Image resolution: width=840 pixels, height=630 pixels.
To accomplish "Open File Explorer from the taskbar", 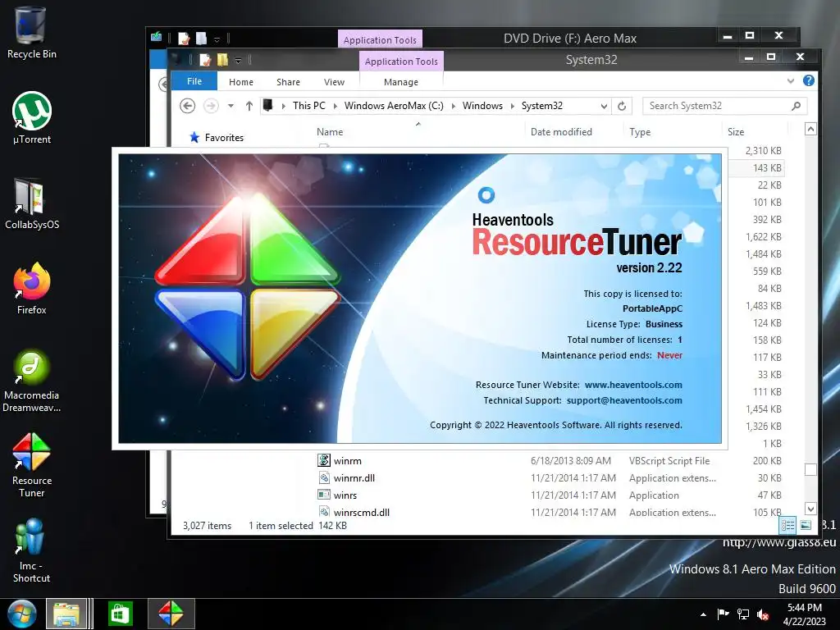I will point(66,614).
